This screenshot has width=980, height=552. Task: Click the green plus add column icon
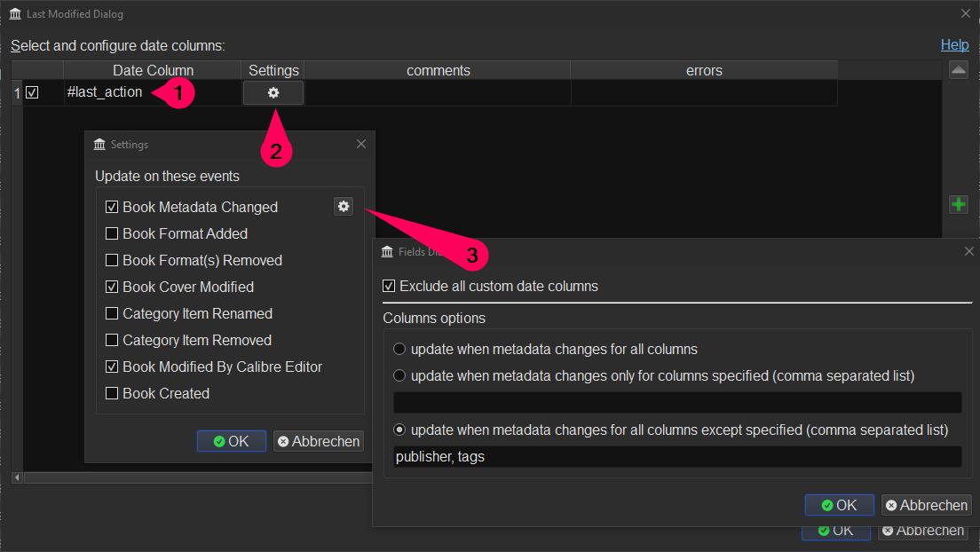click(959, 205)
